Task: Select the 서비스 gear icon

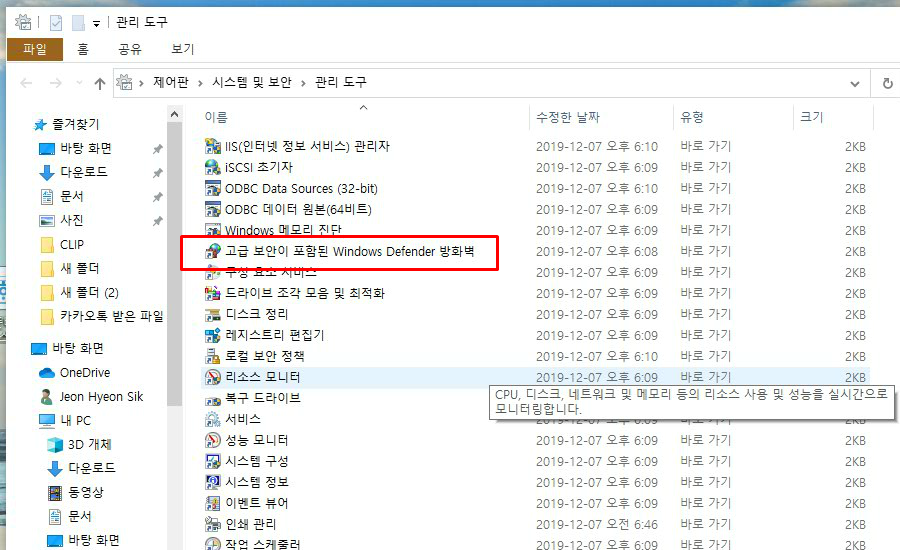Action: [213, 420]
